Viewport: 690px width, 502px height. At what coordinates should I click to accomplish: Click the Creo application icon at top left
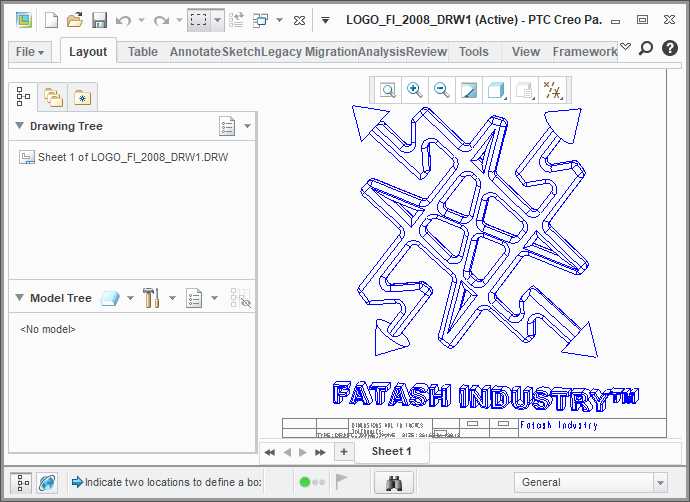(x=24, y=20)
